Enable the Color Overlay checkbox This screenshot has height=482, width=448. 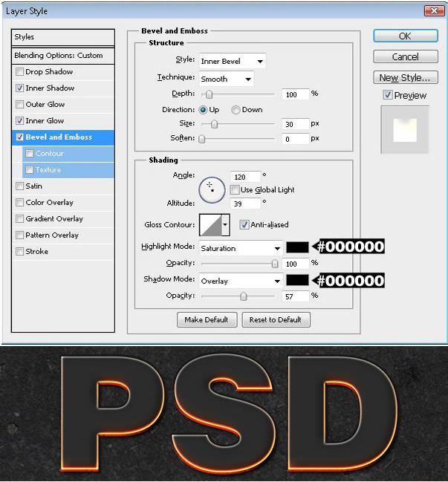pos(19,202)
